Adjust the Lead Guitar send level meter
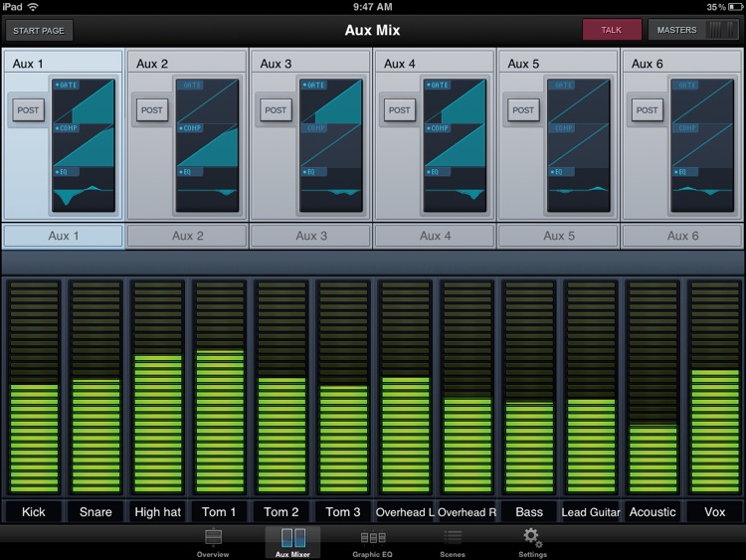746x560 pixels. [591, 387]
